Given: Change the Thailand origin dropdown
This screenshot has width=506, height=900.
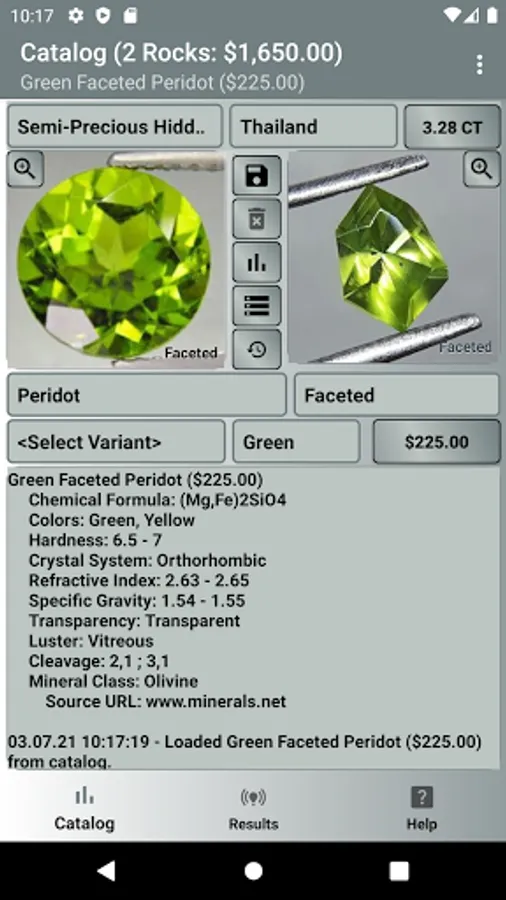Looking at the screenshot, I should [313, 126].
